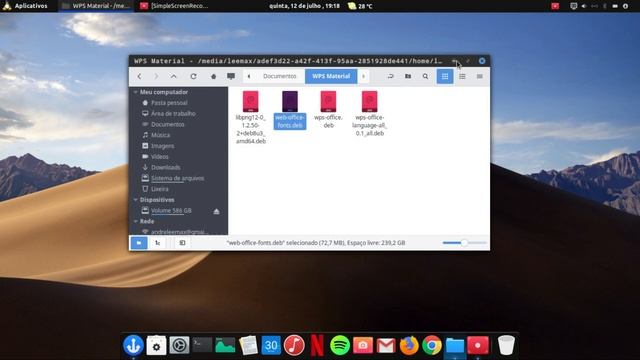Open Volume 586 GB device
This screenshot has height=360, width=640.
[171, 211]
